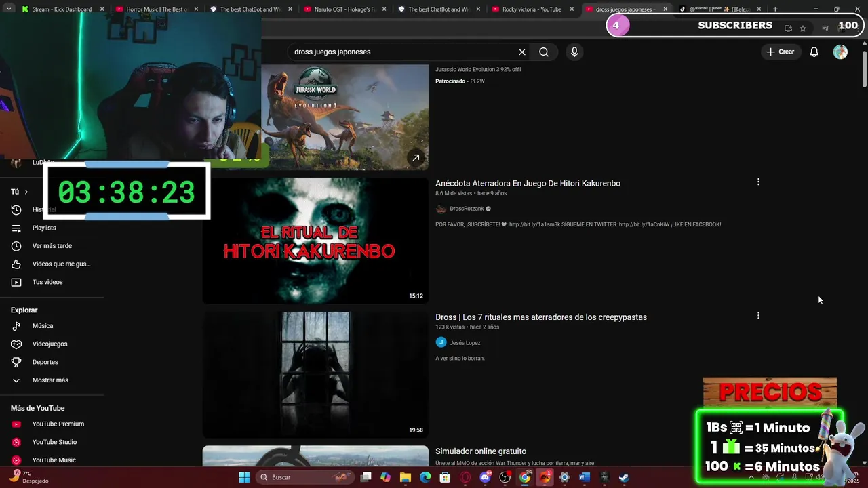Screen dimensions: 868x488
Task: Expand the Tú section chevron
Action: click(26, 192)
